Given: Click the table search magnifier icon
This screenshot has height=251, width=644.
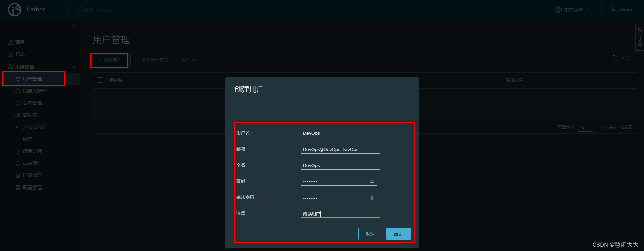Looking at the screenshot, I should pyautogui.click(x=614, y=58).
